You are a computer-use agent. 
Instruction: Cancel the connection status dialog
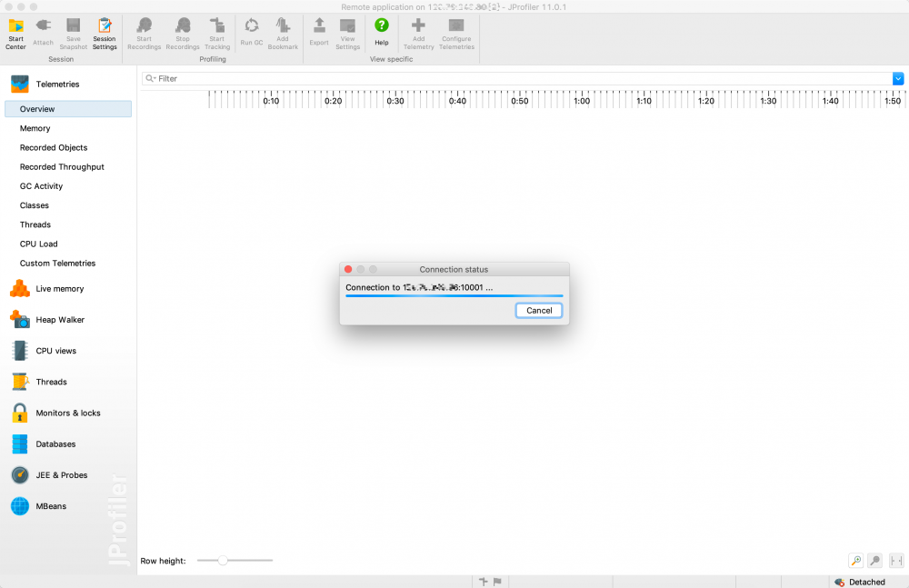click(538, 310)
